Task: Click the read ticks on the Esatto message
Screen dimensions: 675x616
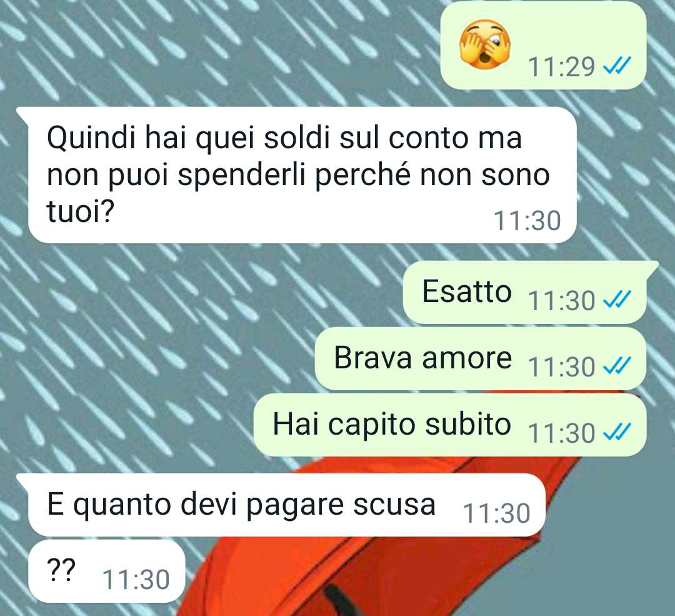Action: [617, 300]
